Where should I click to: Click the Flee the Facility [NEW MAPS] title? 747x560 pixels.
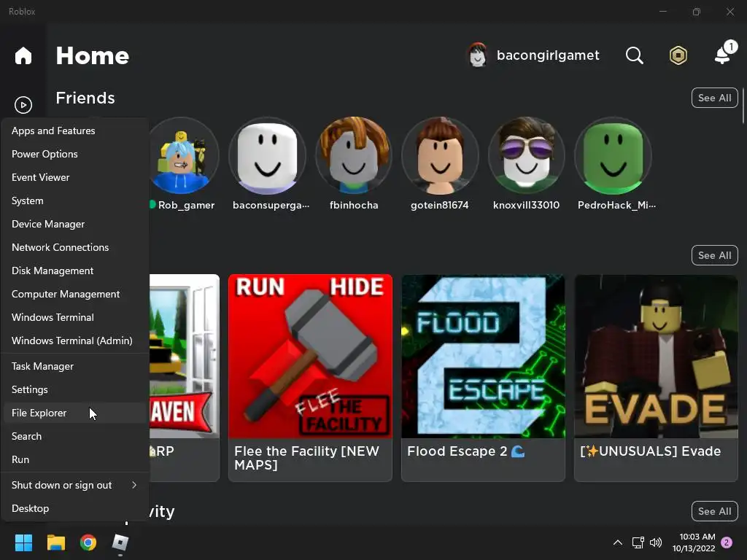pyautogui.click(x=307, y=458)
